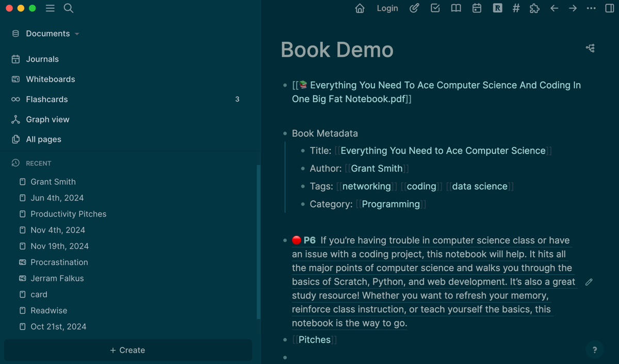Viewport: 619px width, 364px height.
Task: Click the hashtag icon in toolbar
Action: pos(516,8)
